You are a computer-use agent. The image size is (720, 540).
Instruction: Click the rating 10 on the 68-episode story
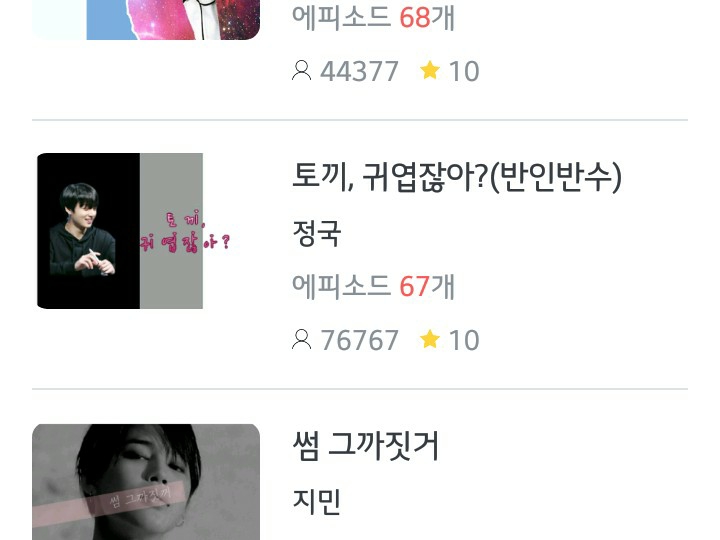[x=464, y=72]
